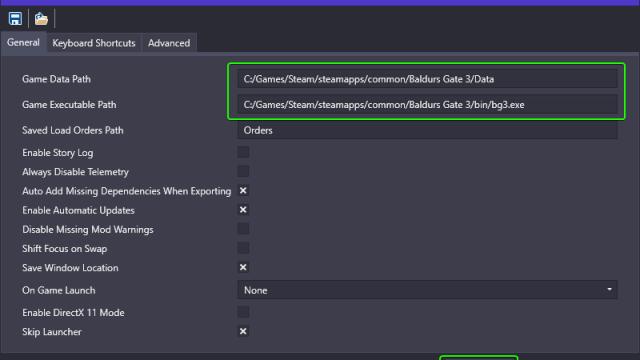Click the 'Enable Automatic Updates' label

click(x=78, y=210)
